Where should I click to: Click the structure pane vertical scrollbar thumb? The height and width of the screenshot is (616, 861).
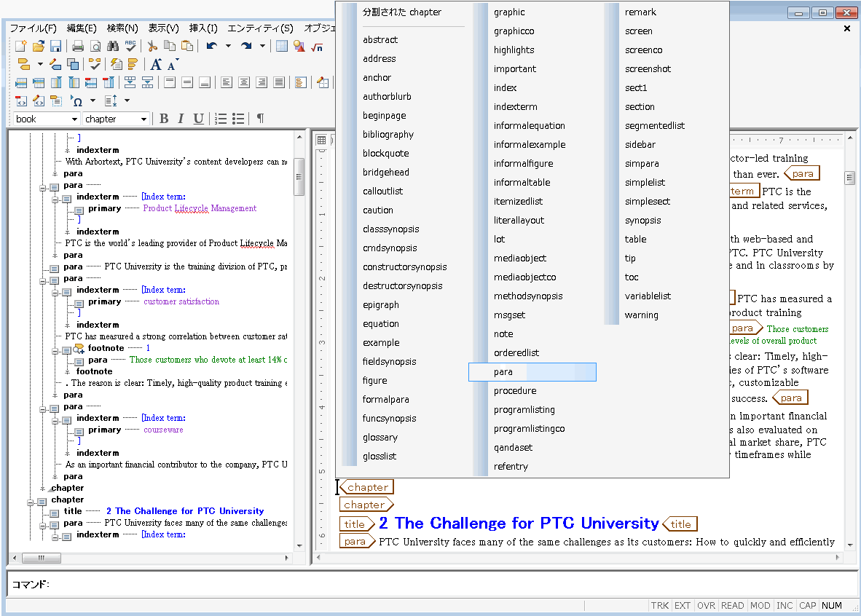click(x=299, y=177)
